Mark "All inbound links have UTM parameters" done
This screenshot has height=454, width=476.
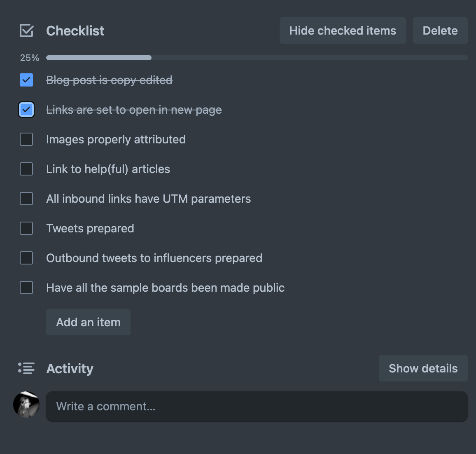pos(26,199)
